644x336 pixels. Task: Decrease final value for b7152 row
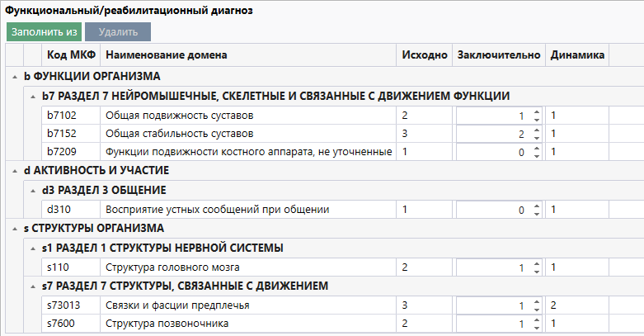click(536, 137)
